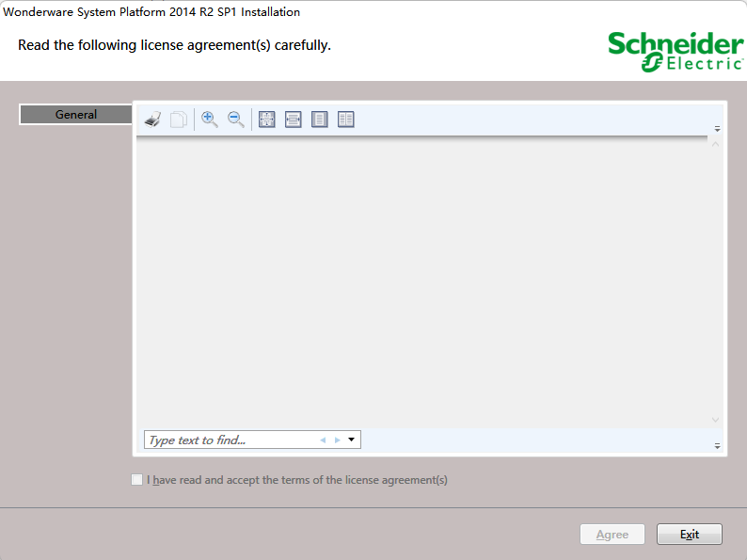Image resolution: width=747 pixels, height=560 pixels.
Task: Fit the document to page width
Action: click(x=294, y=120)
